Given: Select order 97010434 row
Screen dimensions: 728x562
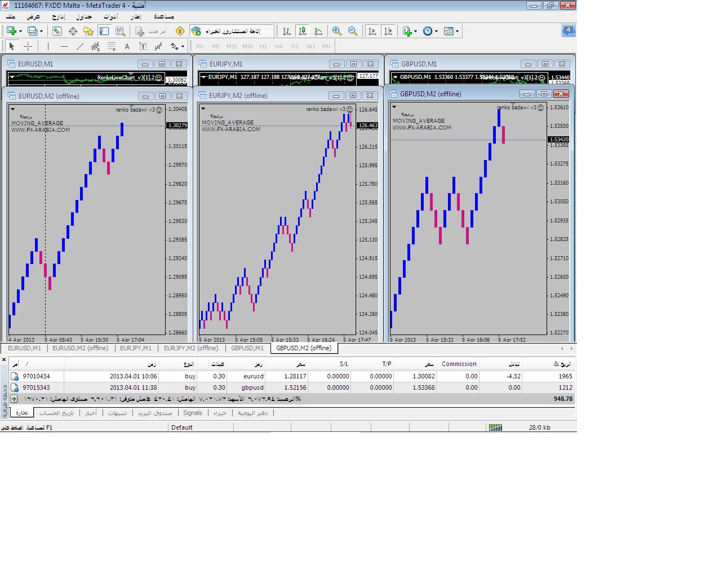Looking at the screenshot, I should pyautogui.click(x=292, y=376).
